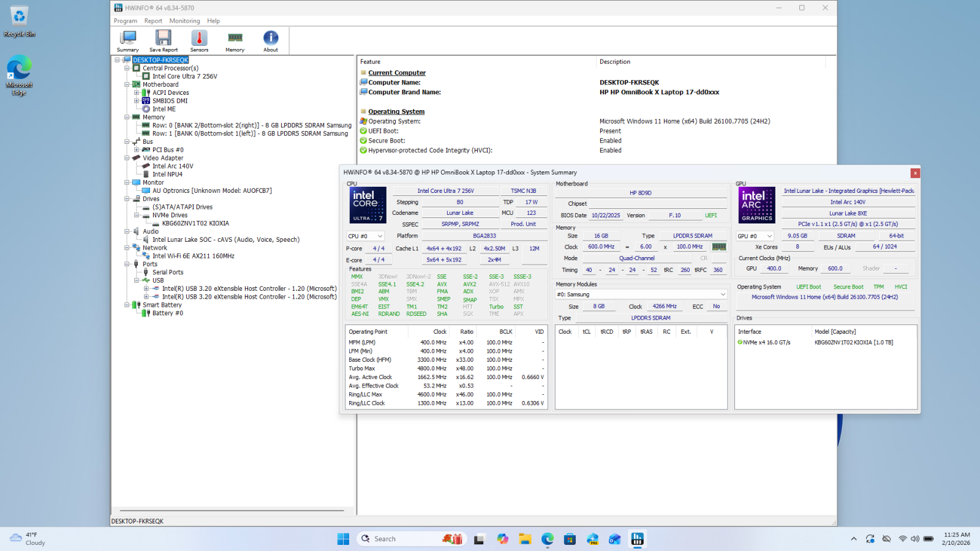Click the Intel Core Ultra 7 logo
Screen dimensions: 980x551
pos(367,205)
